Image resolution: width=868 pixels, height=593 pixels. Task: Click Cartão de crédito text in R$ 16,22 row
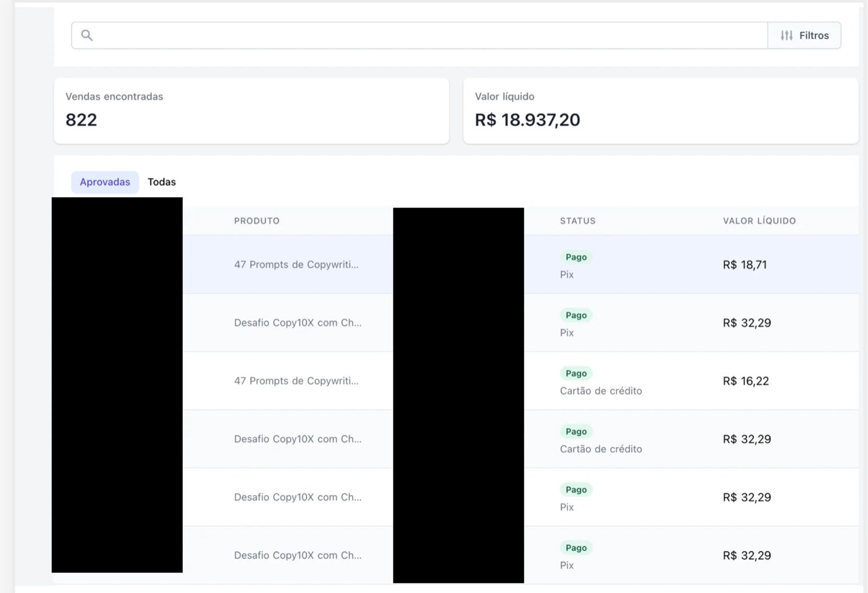(601, 391)
